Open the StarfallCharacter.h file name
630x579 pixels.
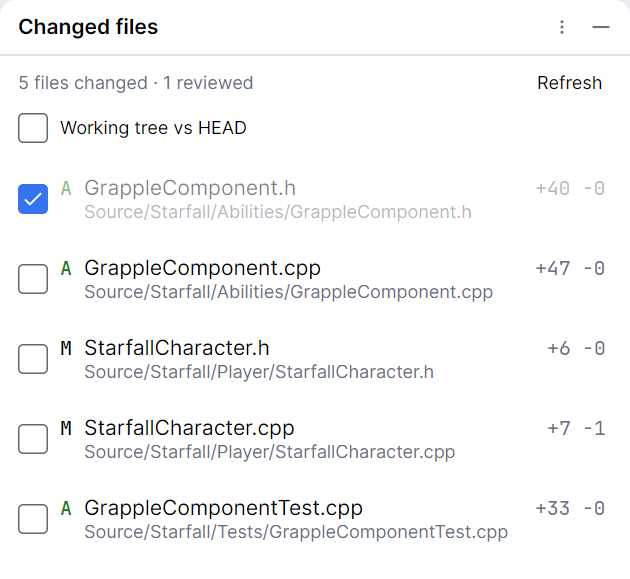click(177, 348)
